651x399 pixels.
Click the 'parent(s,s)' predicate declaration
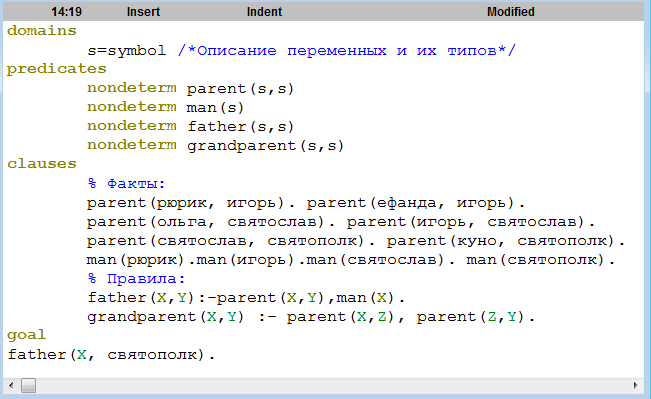240,88
